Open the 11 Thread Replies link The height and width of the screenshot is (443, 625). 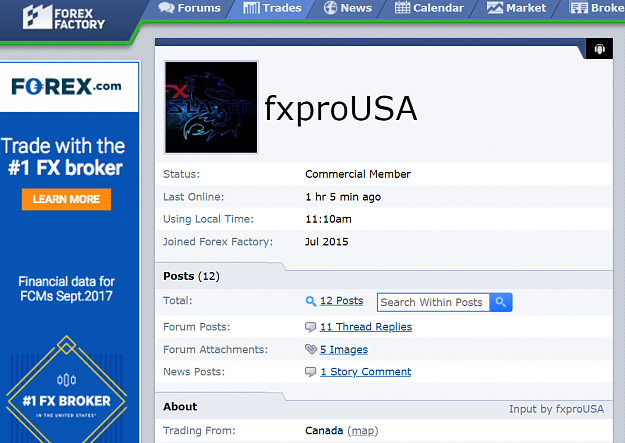(366, 327)
